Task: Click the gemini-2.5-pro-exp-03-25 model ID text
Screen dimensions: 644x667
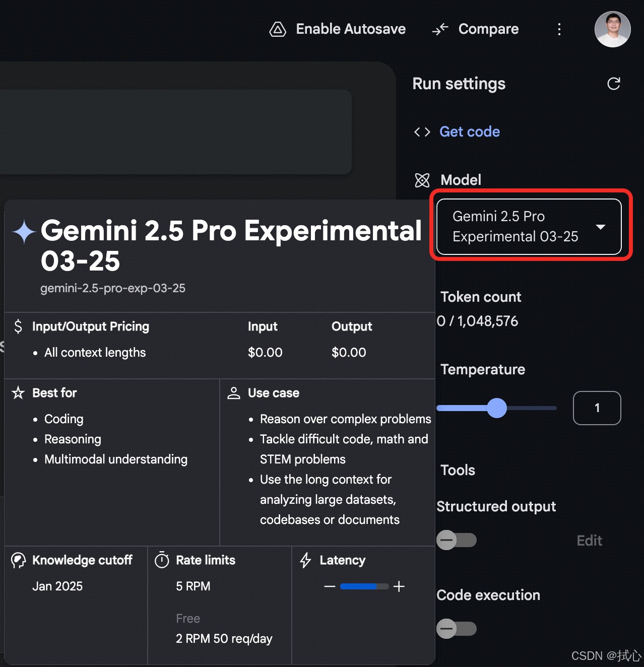Action: (113, 288)
